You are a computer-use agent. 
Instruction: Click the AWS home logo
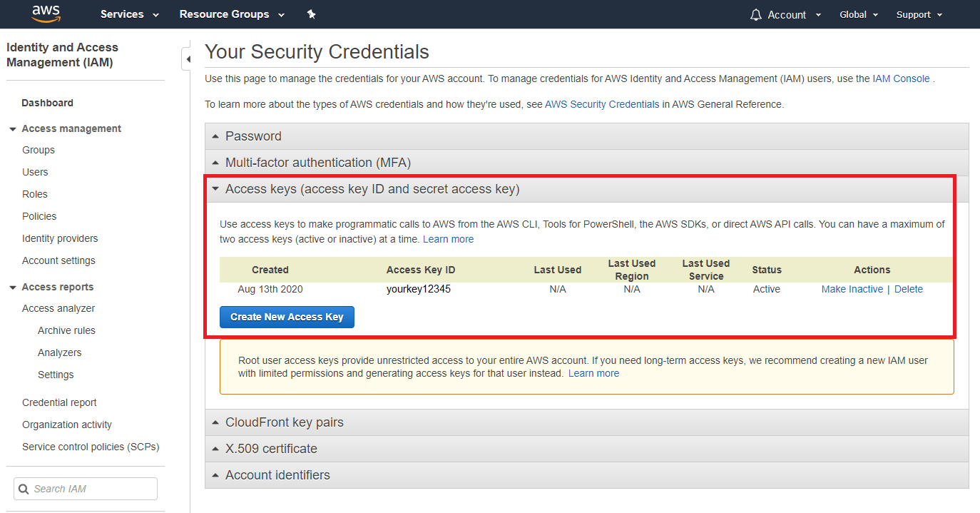click(46, 14)
